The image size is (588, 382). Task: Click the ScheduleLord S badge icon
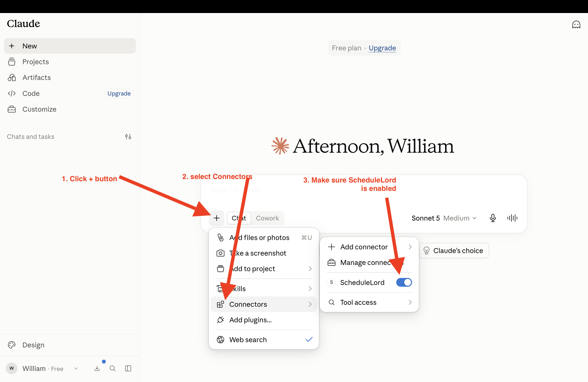(332, 282)
